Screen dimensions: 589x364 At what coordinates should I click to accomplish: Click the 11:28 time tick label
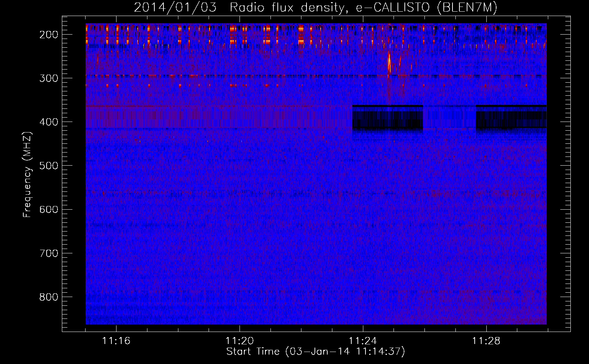coord(486,341)
